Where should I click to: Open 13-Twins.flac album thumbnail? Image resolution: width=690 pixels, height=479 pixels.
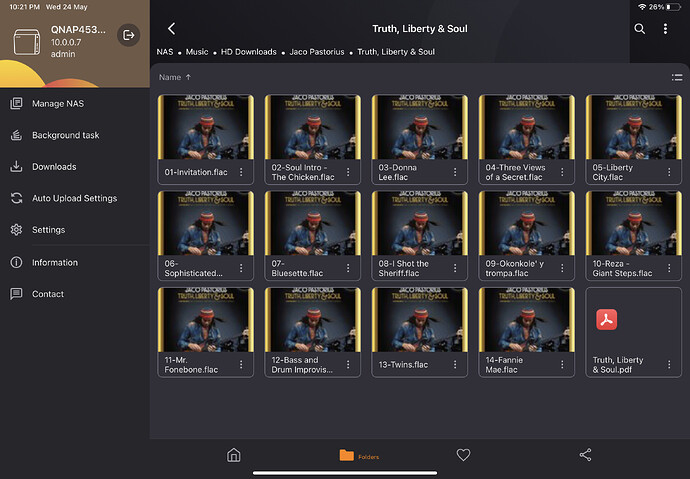point(420,320)
